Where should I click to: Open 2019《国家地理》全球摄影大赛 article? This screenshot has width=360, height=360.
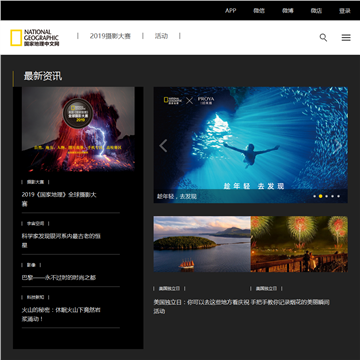pos(59,199)
